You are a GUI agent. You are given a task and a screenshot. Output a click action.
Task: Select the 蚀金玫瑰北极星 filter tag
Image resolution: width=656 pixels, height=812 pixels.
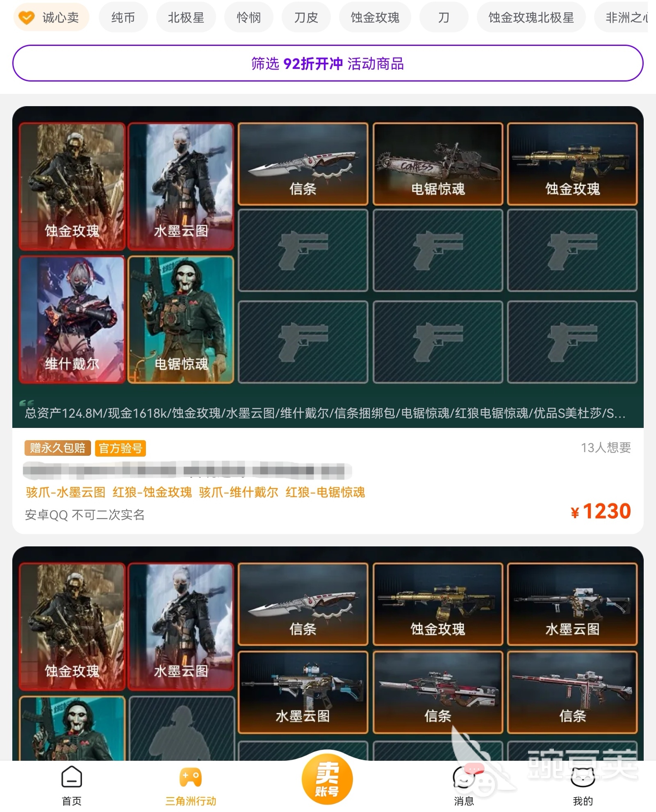[531, 18]
